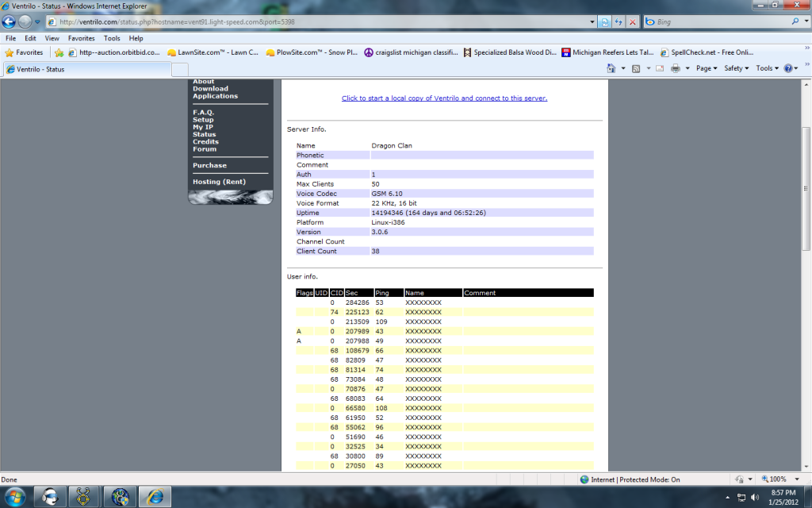Expand the Print options dropdown arrow

pos(688,68)
